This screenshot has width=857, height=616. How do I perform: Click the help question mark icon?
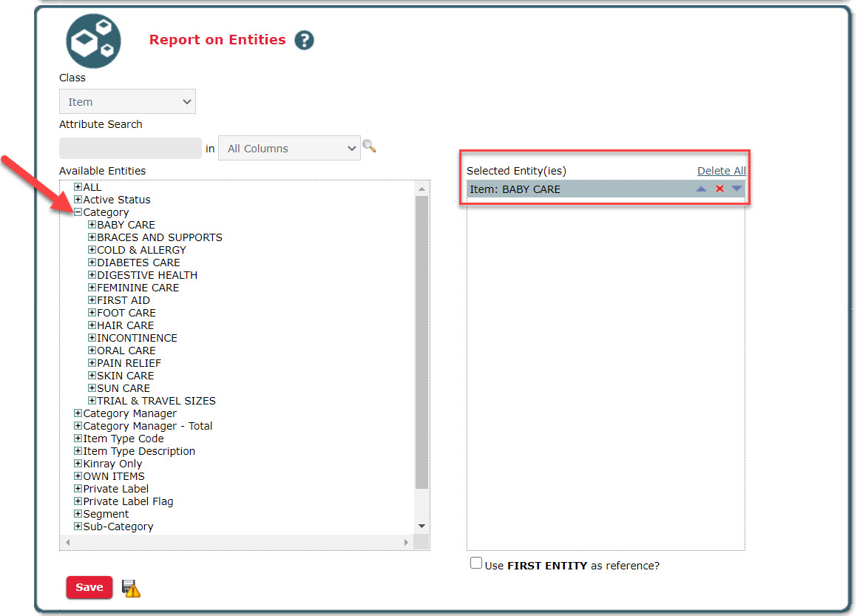coord(304,40)
